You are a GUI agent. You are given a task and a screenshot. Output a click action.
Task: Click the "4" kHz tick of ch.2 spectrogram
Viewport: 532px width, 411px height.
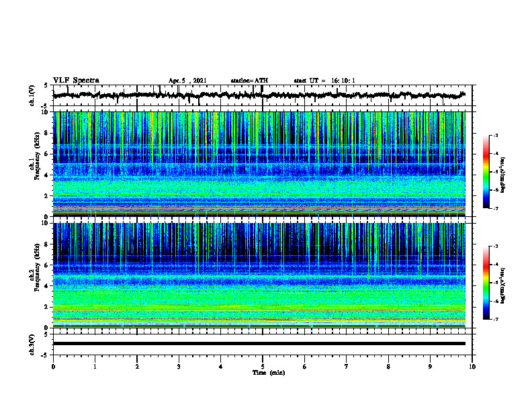(46, 286)
